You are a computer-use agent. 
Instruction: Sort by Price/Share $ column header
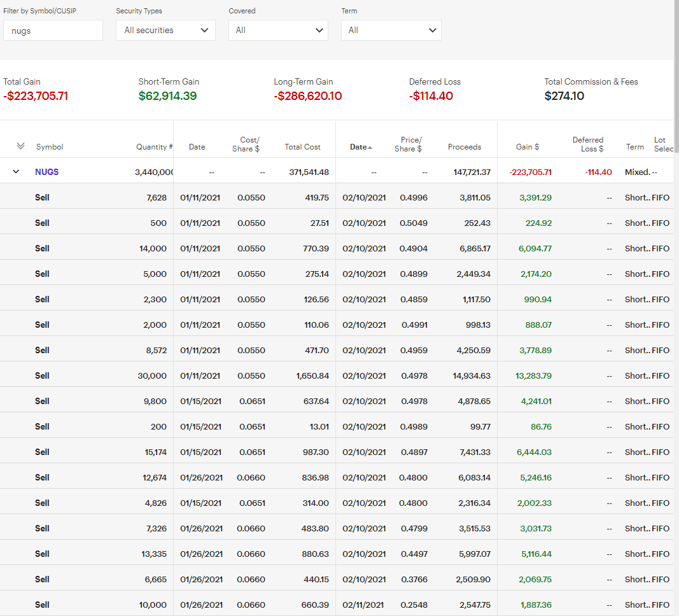410,144
